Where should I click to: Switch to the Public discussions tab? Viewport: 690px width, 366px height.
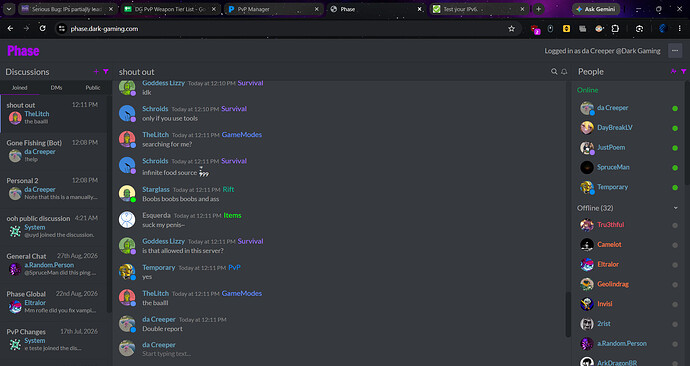pos(93,88)
